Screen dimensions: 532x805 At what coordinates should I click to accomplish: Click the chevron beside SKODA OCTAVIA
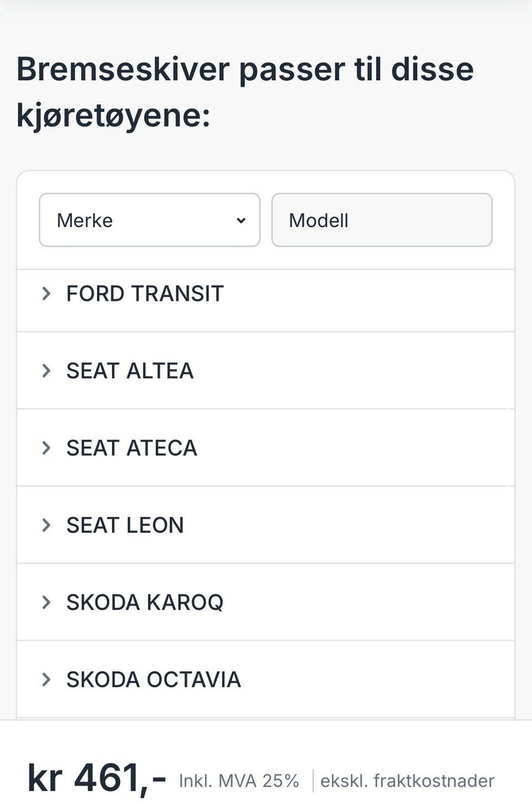tap(47, 679)
